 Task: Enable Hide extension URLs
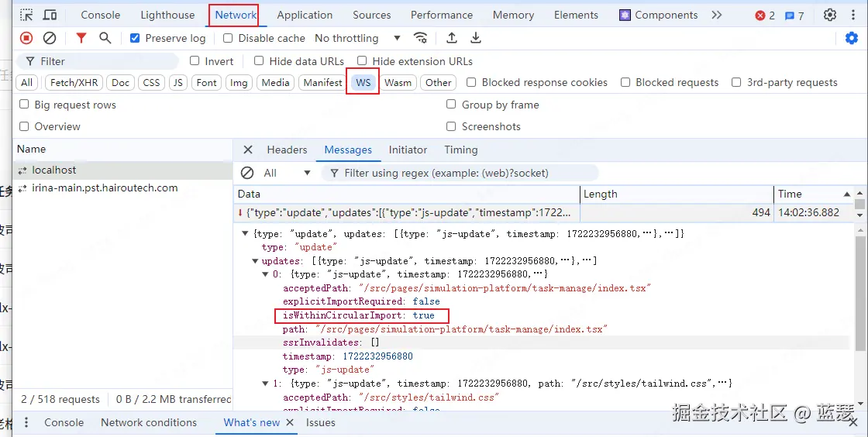[x=361, y=61]
